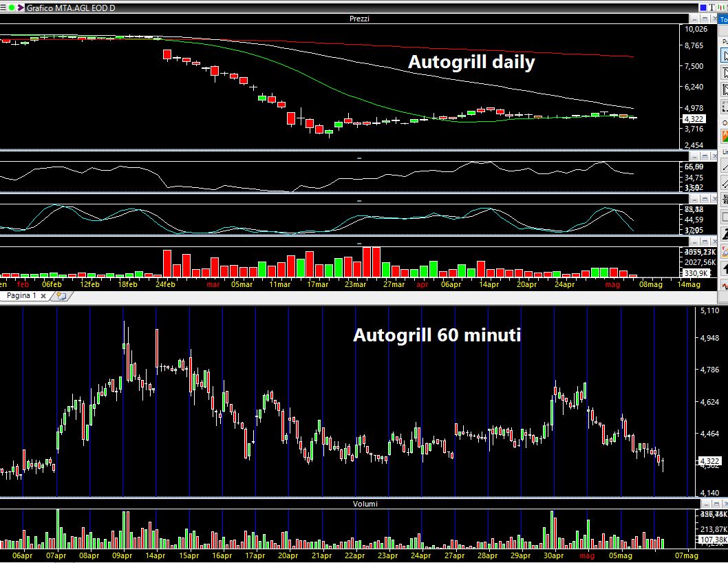Select the pencil drawing tool
The width and height of the screenshot is (728, 563).
[725, 252]
